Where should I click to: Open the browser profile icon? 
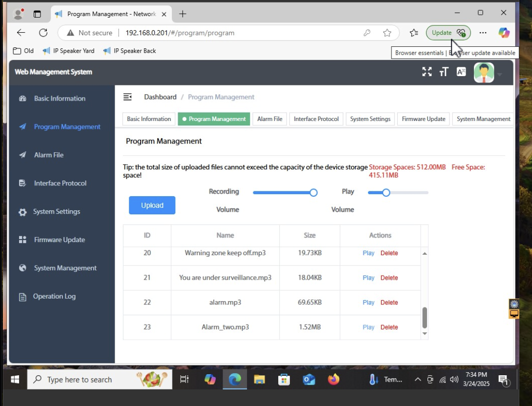click(x=19, y=14)
